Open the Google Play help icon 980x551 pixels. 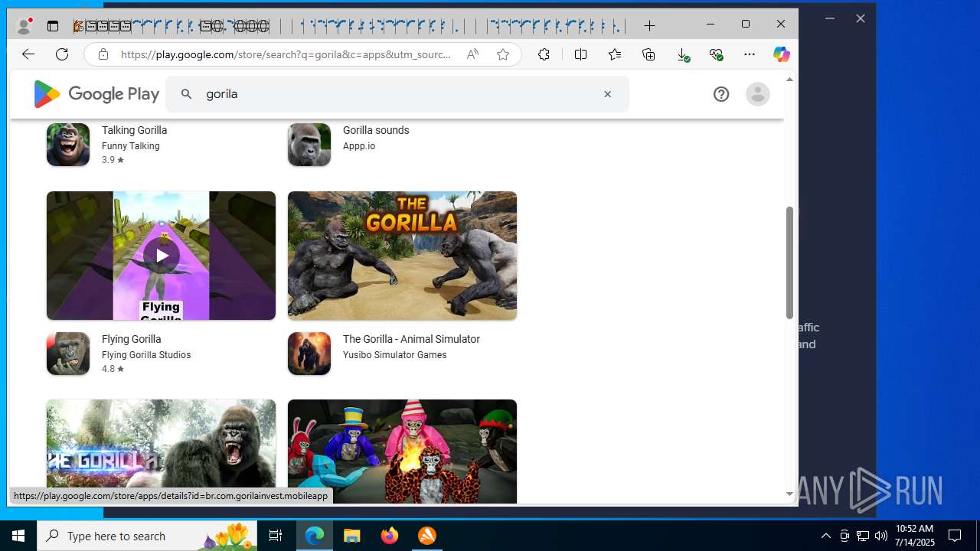[721, 94]
